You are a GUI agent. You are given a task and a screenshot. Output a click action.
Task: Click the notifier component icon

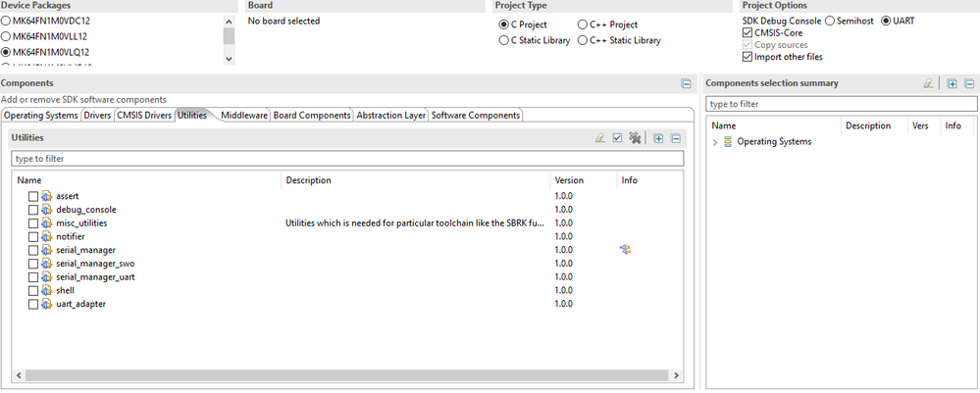tap(47, 237)
